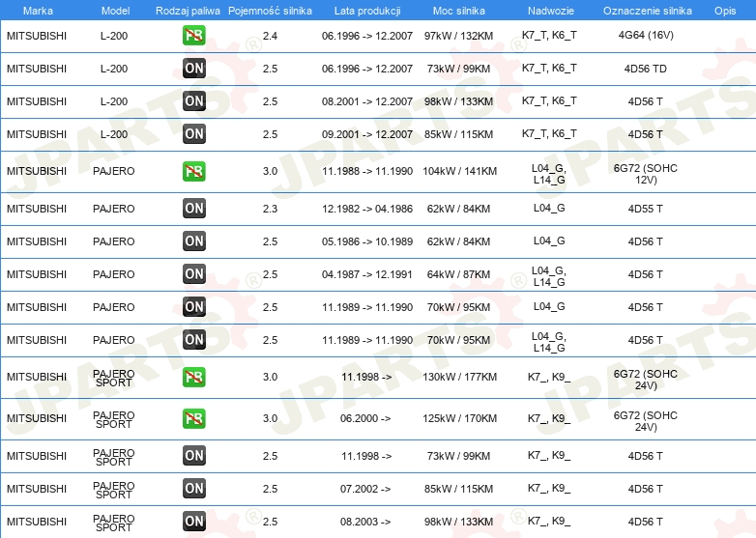Select the engine capacity cell 2.4

pos(270,36)
